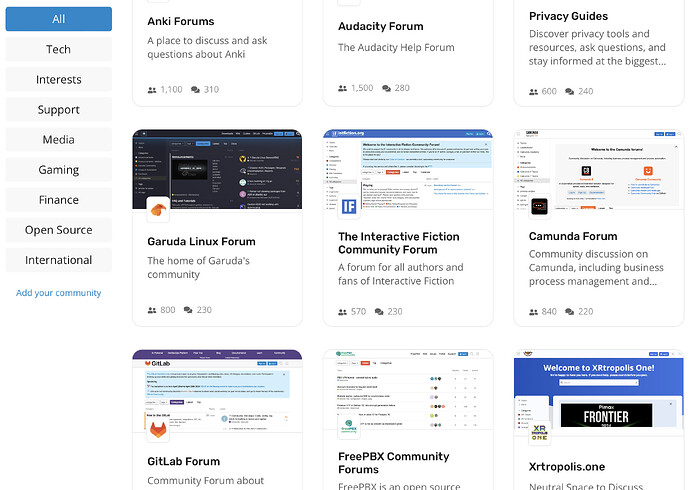Click the Audacity Forum 1,500 member count
The height and width of the screenshot is (490, 690).
coord(362,88)
